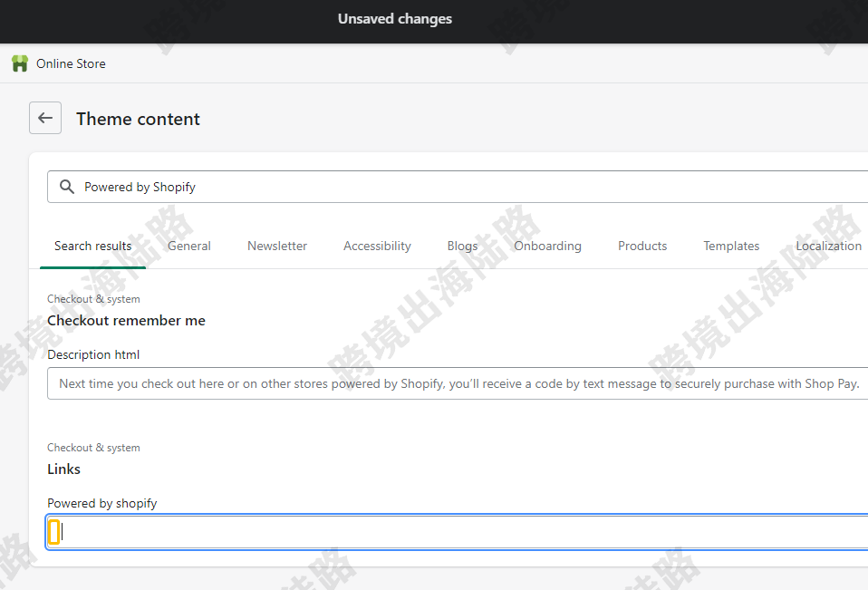The width and height of the screenshot is (868, 590).
Task: Focus the empty Powered by shopify input
Action: [458, 532]
